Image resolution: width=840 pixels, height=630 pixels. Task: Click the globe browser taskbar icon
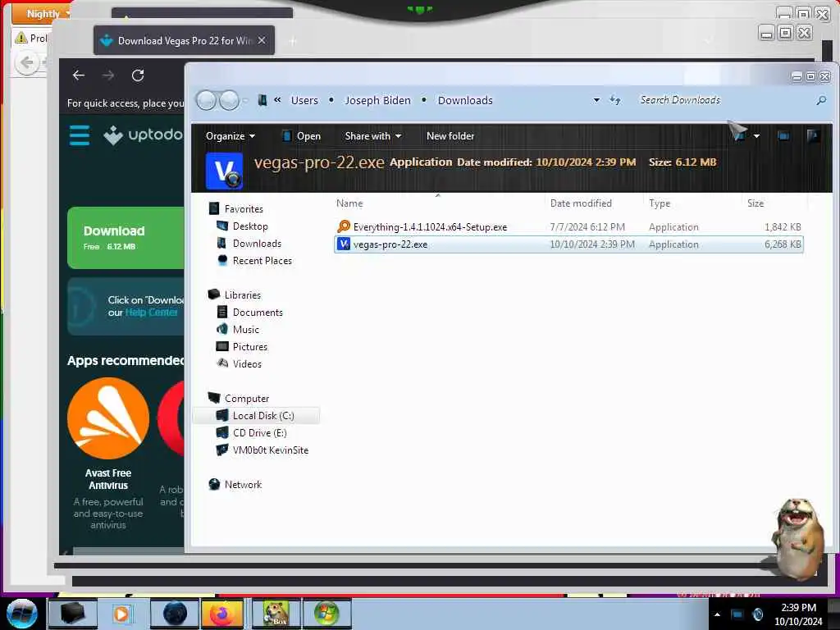[176, 614]
